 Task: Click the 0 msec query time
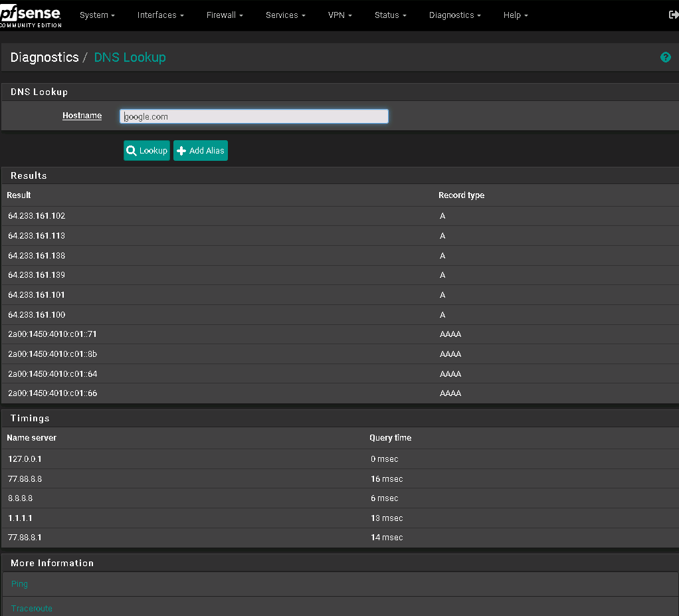(x=385, y=459)
